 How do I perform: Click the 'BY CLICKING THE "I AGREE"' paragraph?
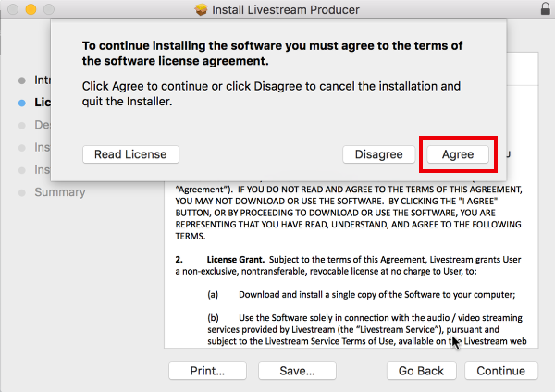click(349, 213)
